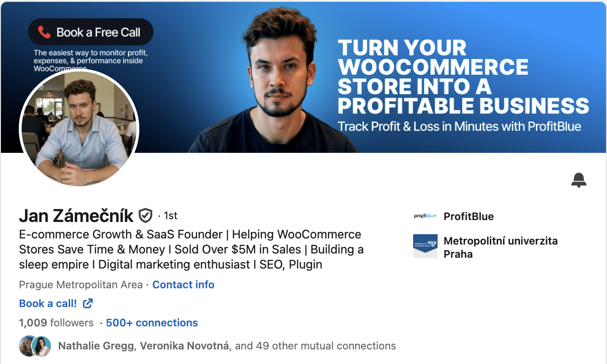Click the 1,009 followers count

(x=56, y=323)
